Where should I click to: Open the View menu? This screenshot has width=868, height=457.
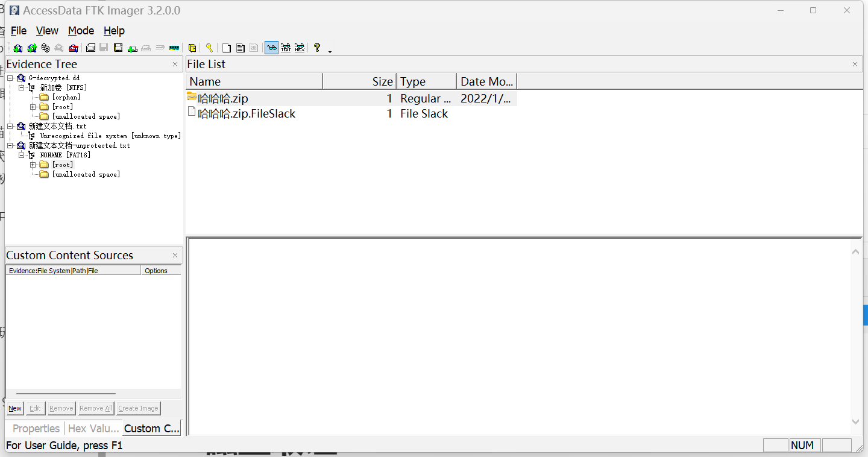click(47, 31)
